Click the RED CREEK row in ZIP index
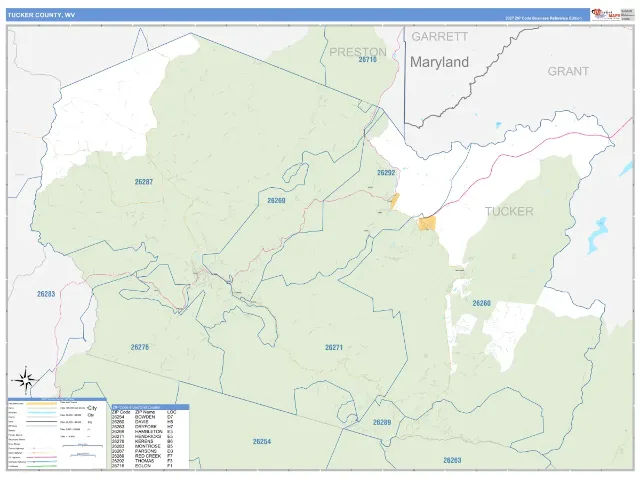This screenshot has height=480, width=640. (143, 456)
